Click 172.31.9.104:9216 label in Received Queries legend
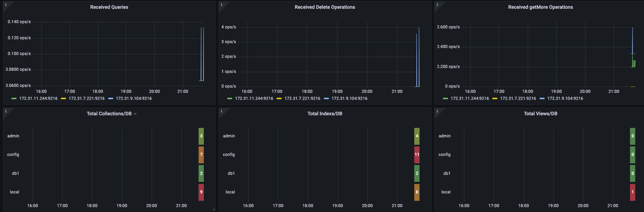This screenshot has width=644, height=212. tap(134, 98)
